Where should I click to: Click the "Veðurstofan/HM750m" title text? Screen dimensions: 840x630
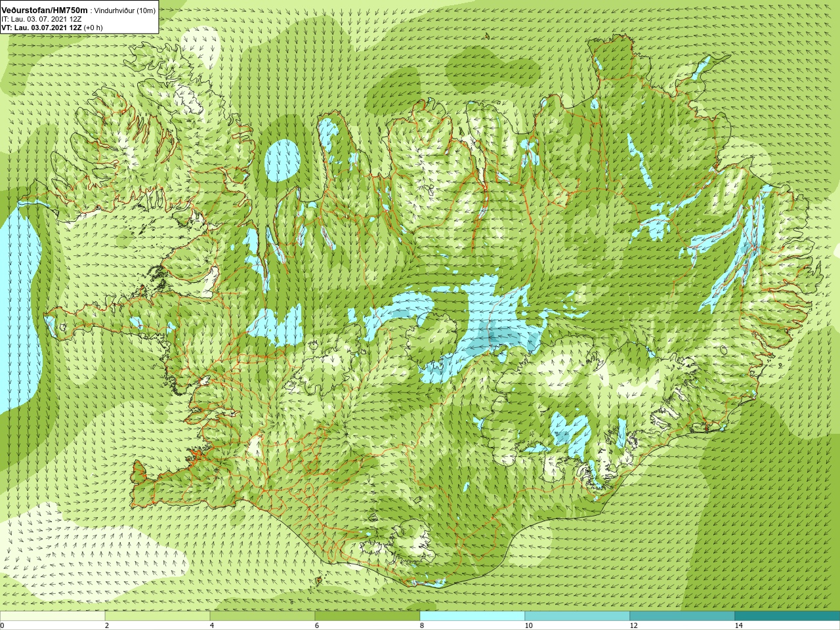pos(45,10)
